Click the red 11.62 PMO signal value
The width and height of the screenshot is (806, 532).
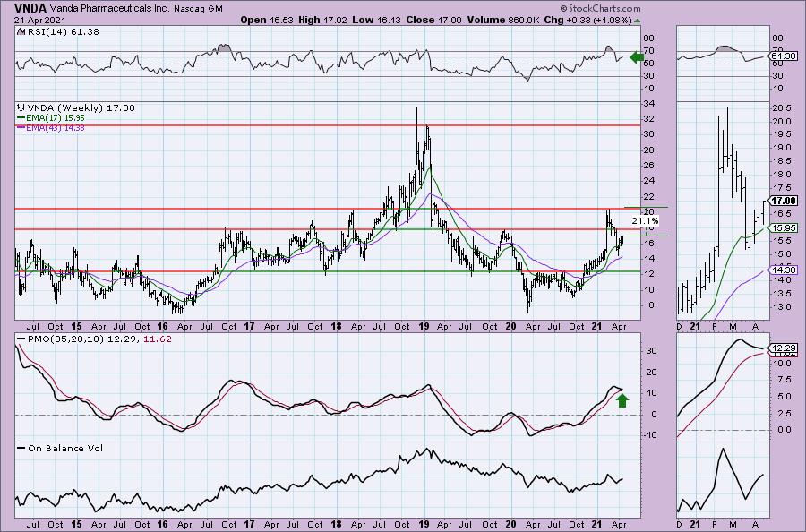[158, 339]
